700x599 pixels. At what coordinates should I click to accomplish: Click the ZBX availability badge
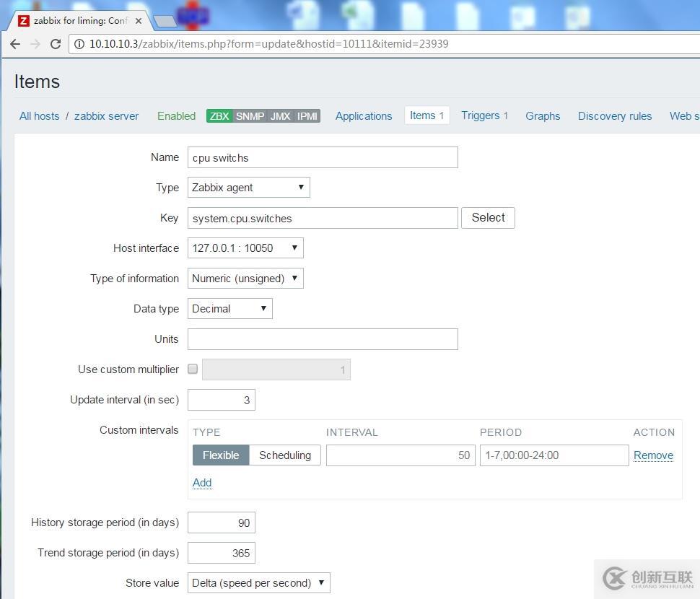[x=219, y=116]
